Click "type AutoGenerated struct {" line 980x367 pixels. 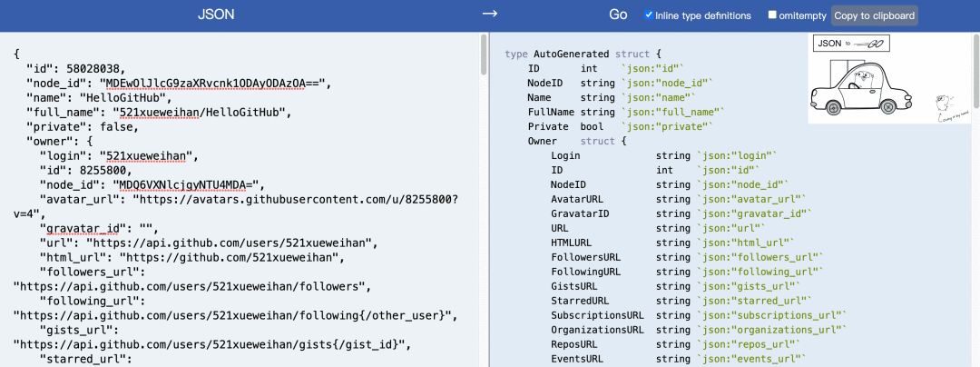coord(583,54)
